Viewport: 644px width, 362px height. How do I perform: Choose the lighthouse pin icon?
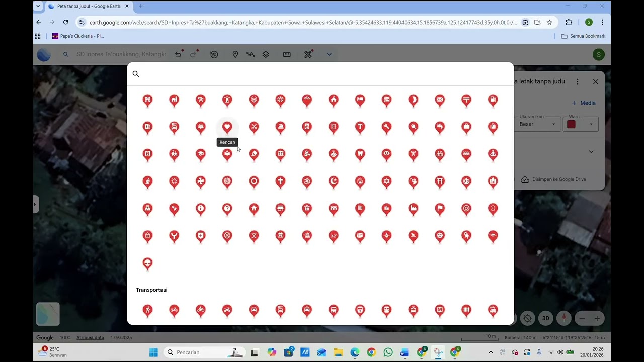pos(227,100)
